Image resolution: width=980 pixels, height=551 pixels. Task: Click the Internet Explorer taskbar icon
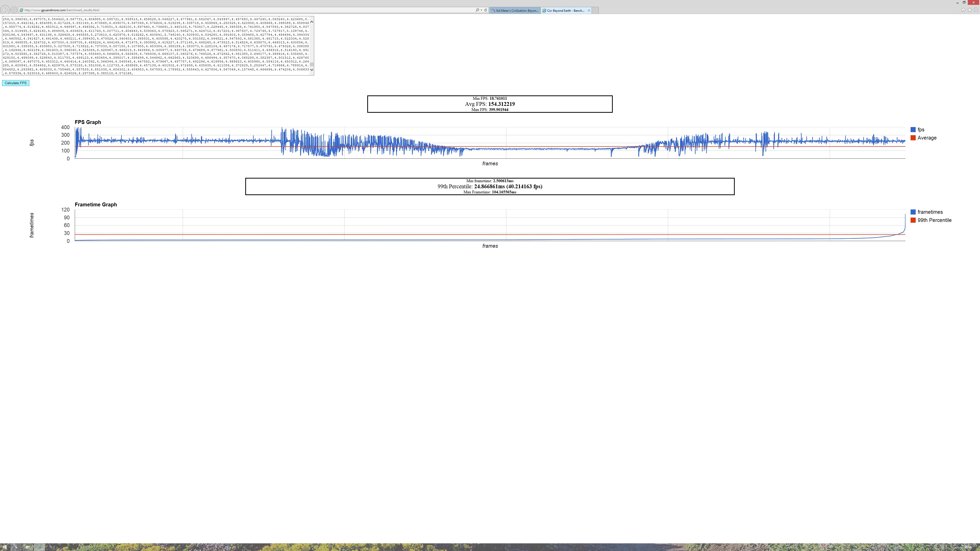tap(39, 547)
